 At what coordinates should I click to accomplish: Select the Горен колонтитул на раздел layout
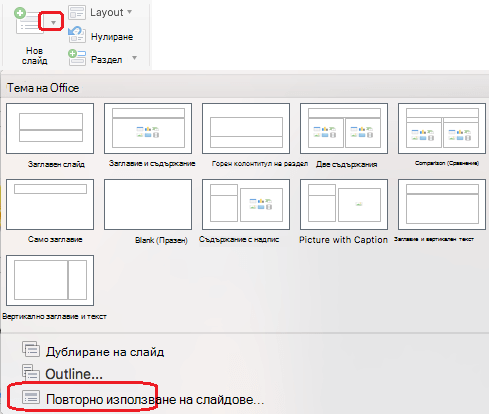(246, 128)
